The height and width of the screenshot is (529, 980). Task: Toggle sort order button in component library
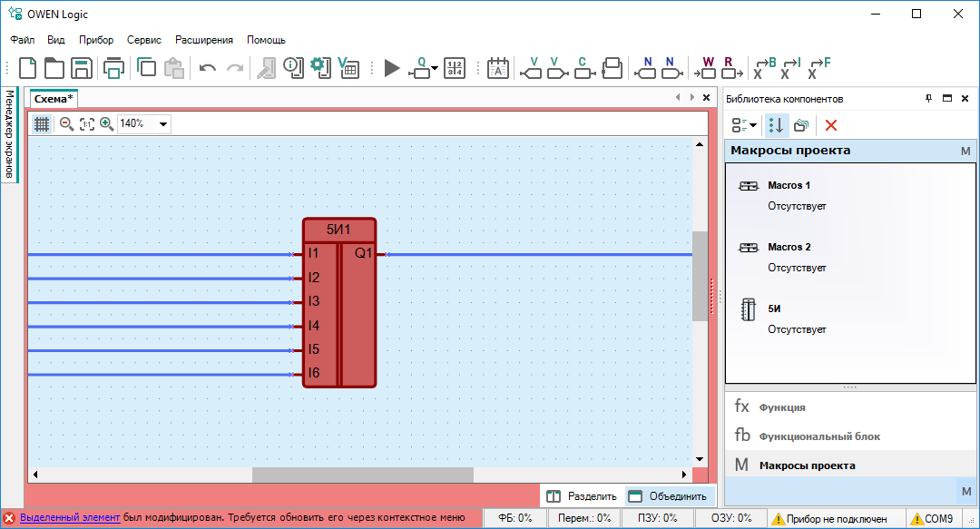coord(777,125)
